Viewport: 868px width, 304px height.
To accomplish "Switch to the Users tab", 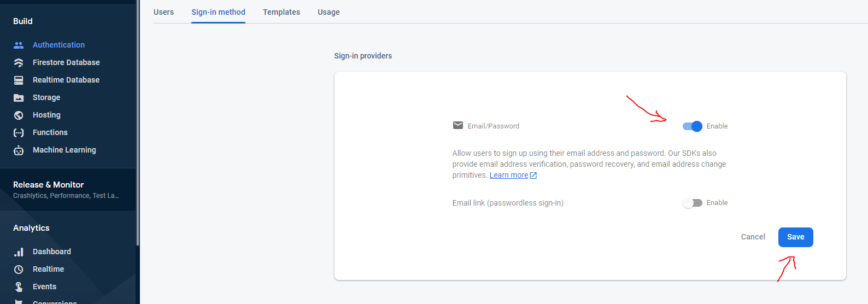I will pos(163,12).
